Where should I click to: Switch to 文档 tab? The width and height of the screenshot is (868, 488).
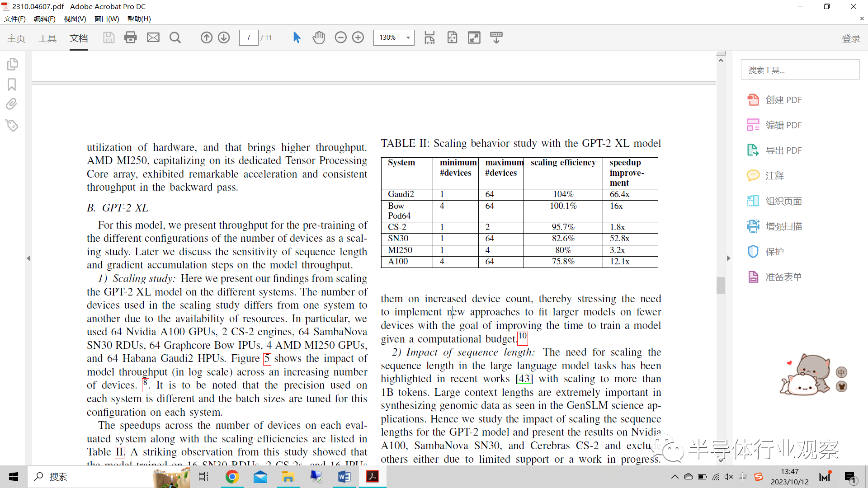(x=79, y=38)
